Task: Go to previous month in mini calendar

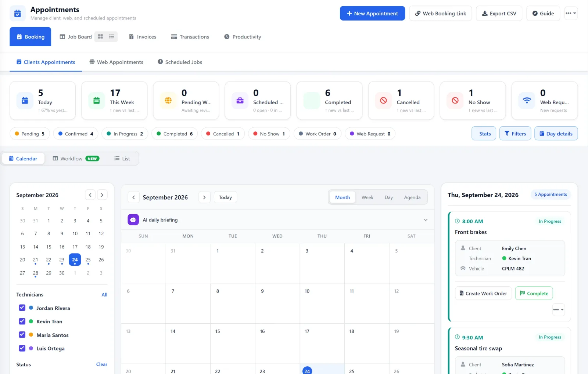Action: pyautogui.click(x=90, y=195)
